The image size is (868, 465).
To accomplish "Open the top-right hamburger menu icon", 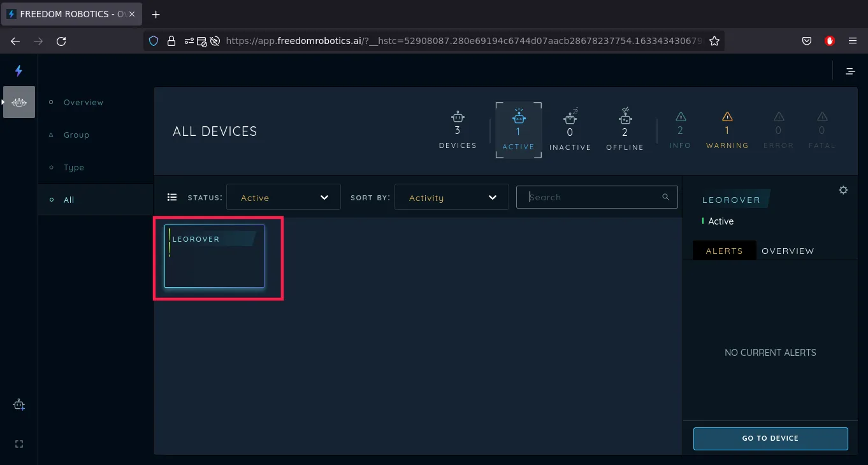I will click(850, 71).
